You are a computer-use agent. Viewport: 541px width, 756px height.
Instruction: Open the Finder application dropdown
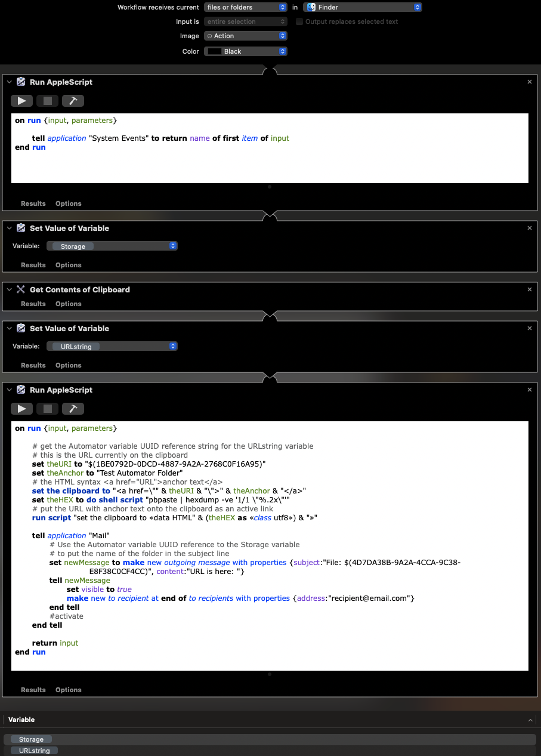363,7
